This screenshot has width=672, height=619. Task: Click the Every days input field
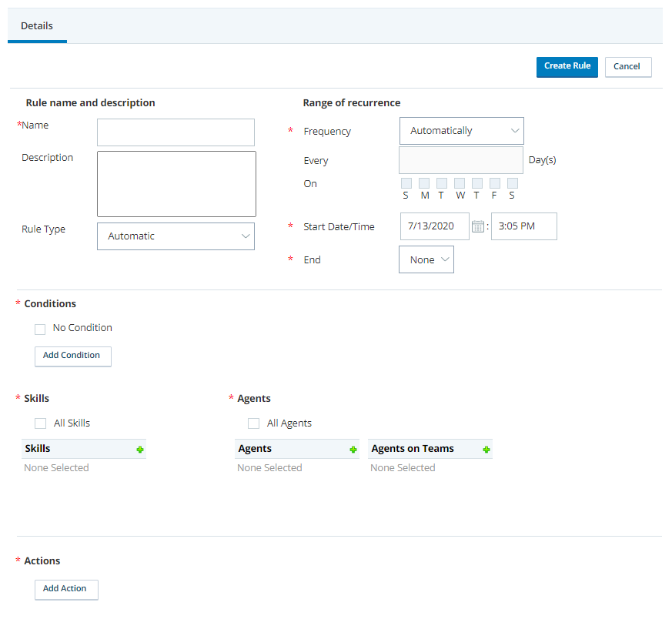[x=461, y=160]
